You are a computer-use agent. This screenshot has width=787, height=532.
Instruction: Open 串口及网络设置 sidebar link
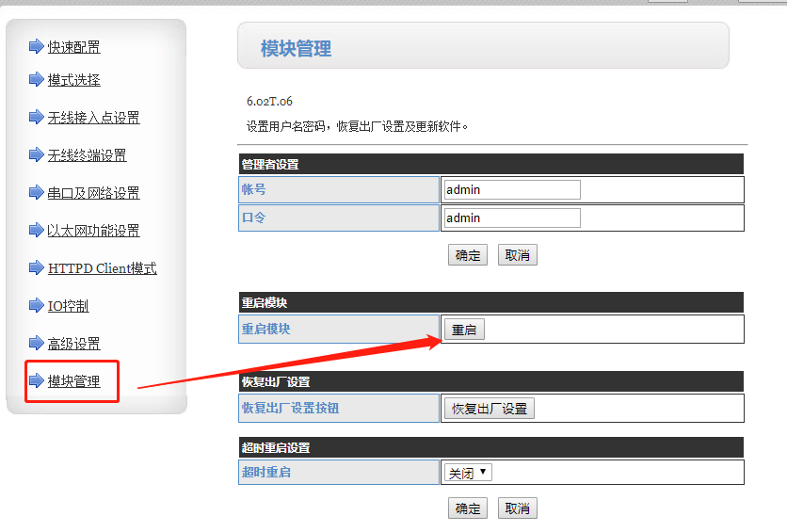[93, 193]
